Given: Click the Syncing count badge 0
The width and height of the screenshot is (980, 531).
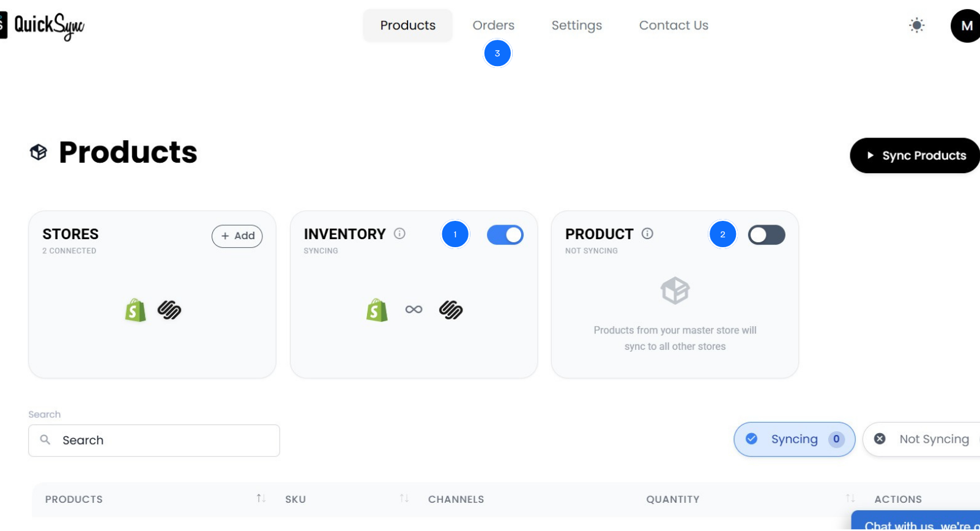Looking at the screenshot, I should pos(836,439).
